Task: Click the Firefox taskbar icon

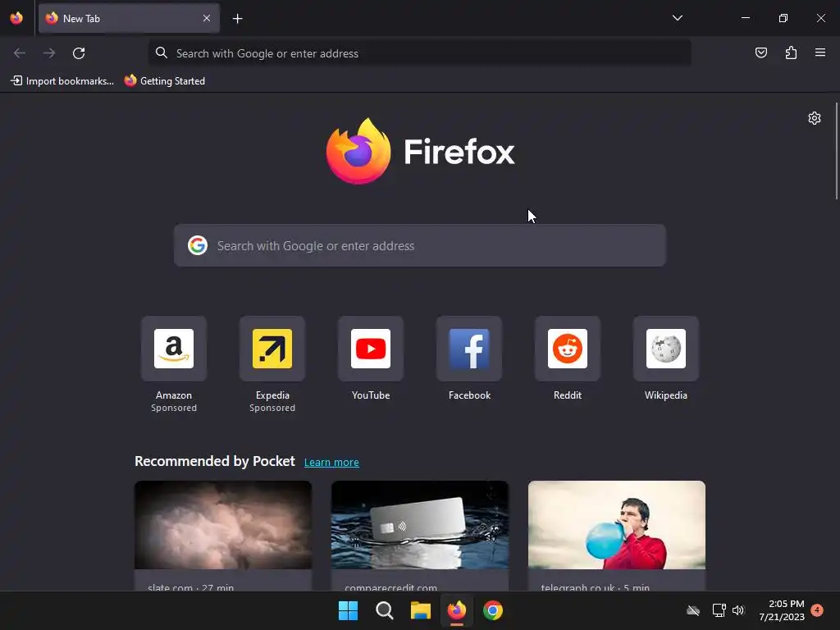Action: [456, 610]
